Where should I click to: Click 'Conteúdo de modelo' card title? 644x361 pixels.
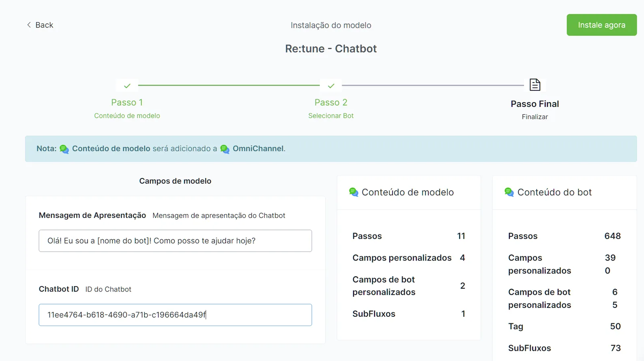(408, 192)
